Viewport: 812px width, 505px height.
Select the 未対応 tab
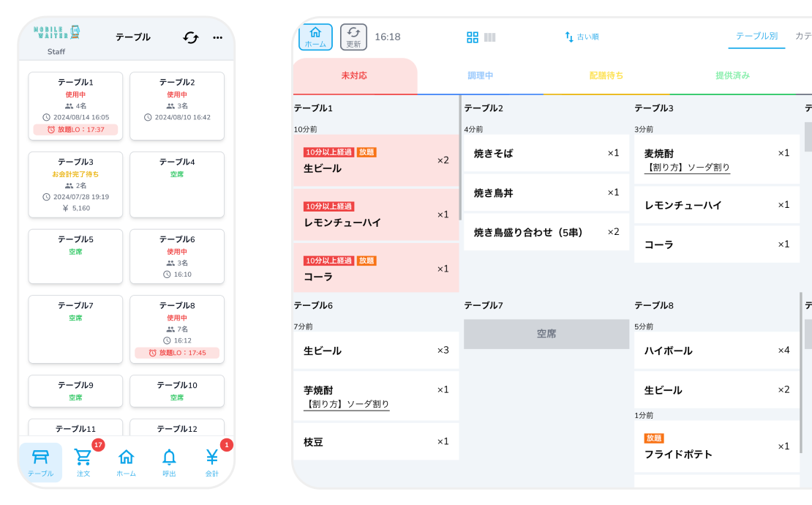(x=354, y=75)
